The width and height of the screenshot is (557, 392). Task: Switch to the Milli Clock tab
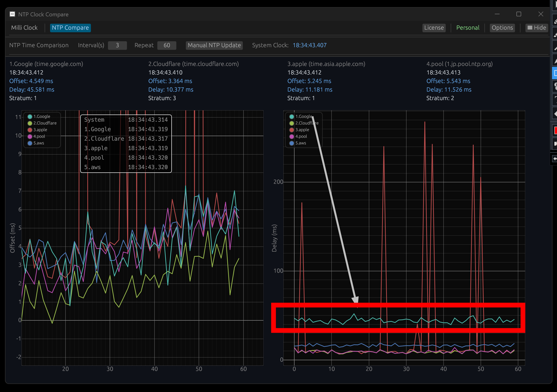click(x=24, y=28)
